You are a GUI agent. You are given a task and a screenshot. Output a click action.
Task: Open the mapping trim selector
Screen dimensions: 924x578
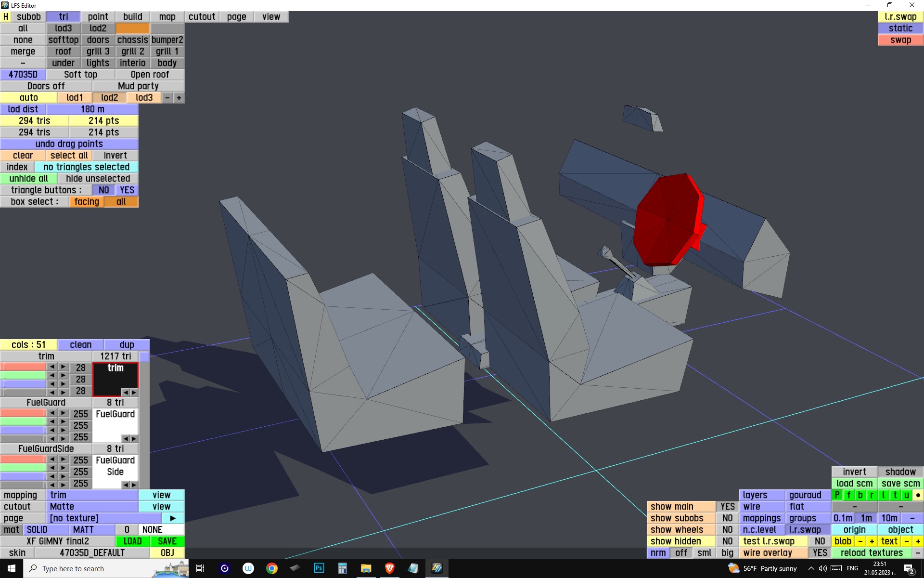point(92,495)
